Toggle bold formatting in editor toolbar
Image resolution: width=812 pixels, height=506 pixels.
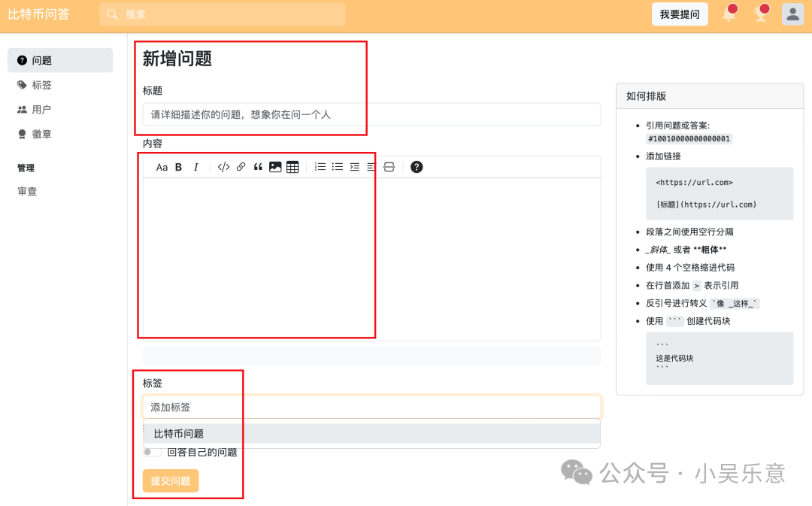point(179,167)
